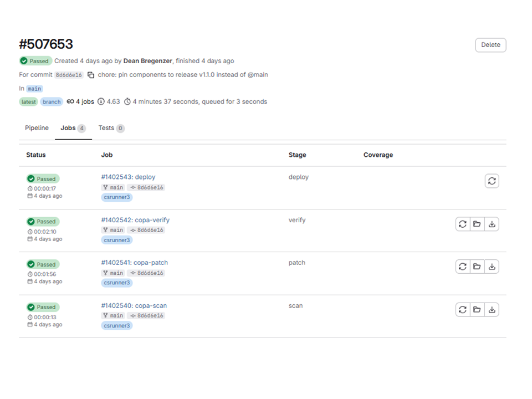This screenshot has height=399, width=532.
Task: Click main ref on copa-verify job
Action: click(x=113, y=230)
